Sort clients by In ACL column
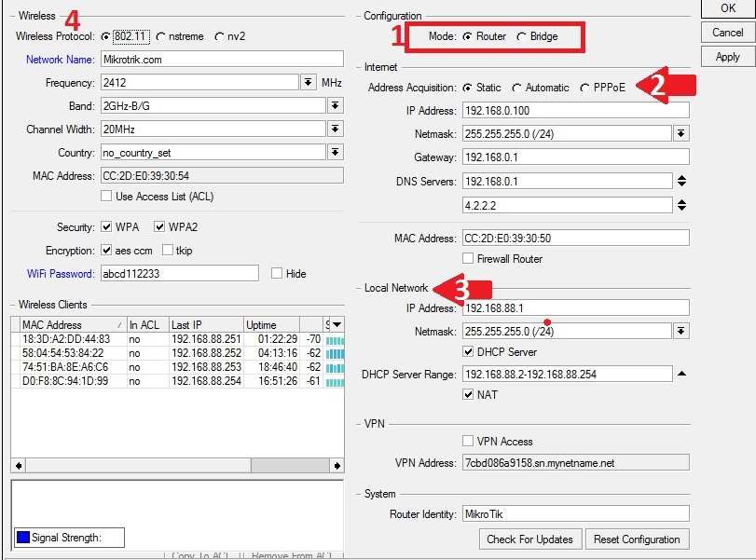 [x=148, y=325]
